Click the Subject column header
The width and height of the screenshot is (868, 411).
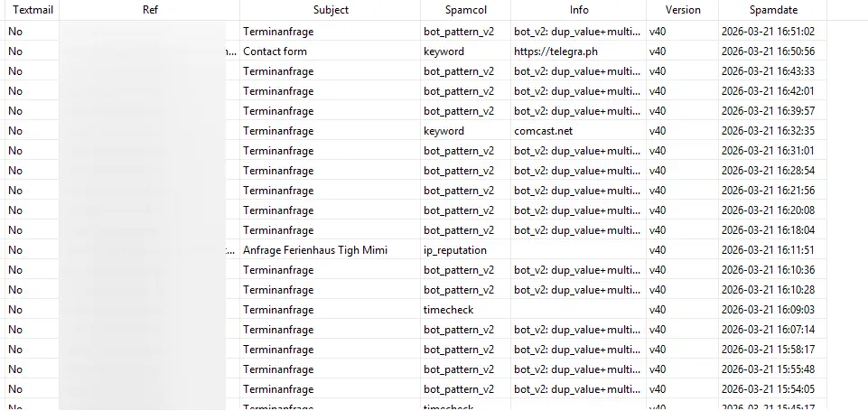[x=330, y=10]
